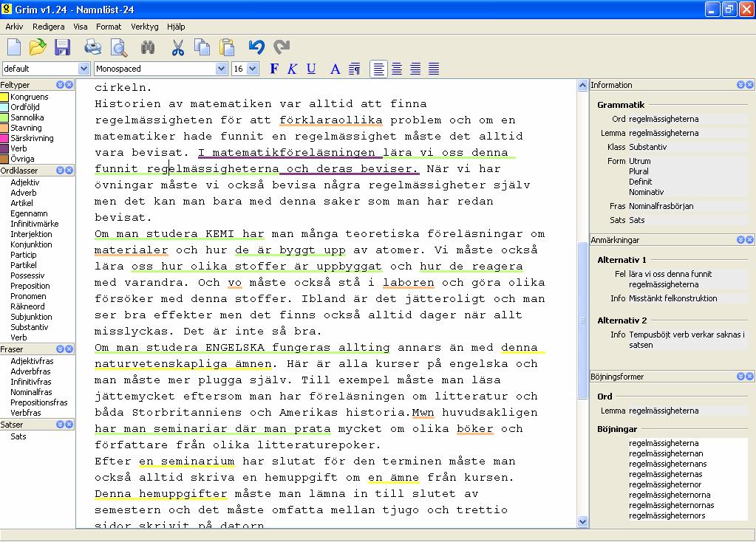
Task: Select the Nominalfras phrase type
Action: coord(31,392)
